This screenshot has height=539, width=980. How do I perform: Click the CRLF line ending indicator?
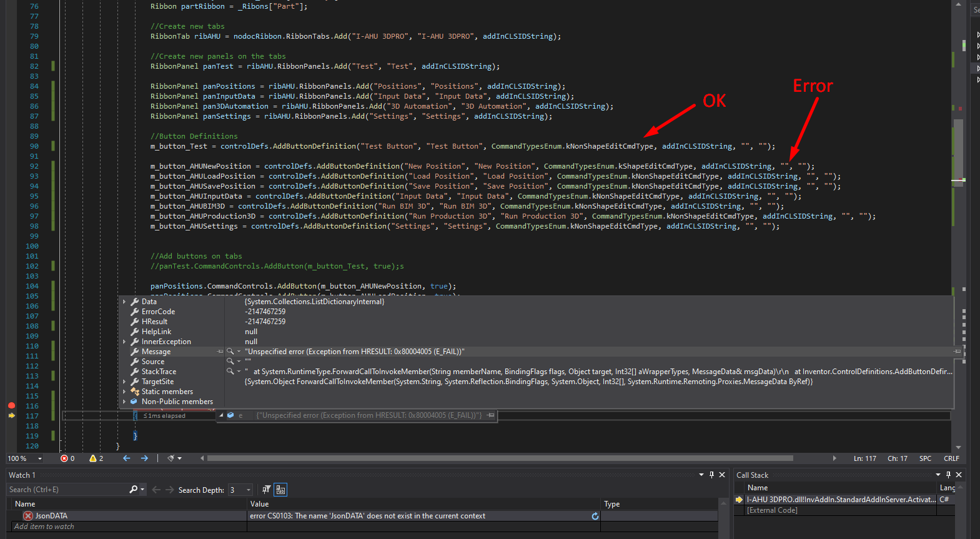[x=951, y=458]
